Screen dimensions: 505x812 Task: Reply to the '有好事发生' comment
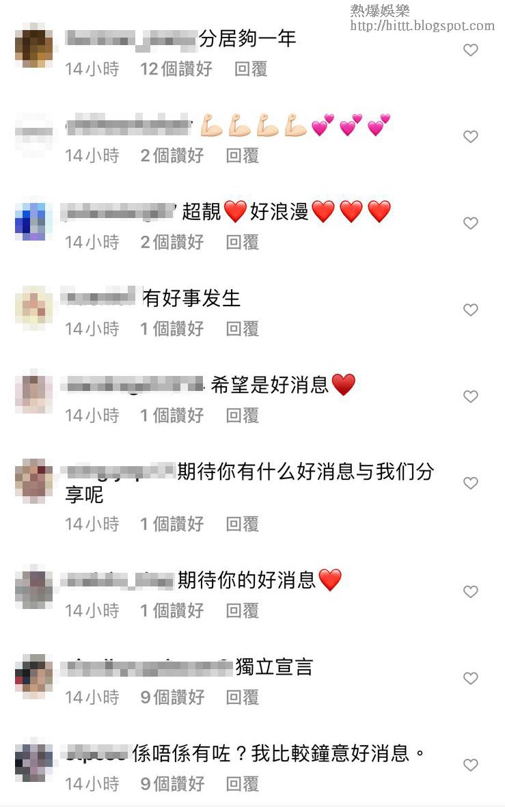click(243, 328)
